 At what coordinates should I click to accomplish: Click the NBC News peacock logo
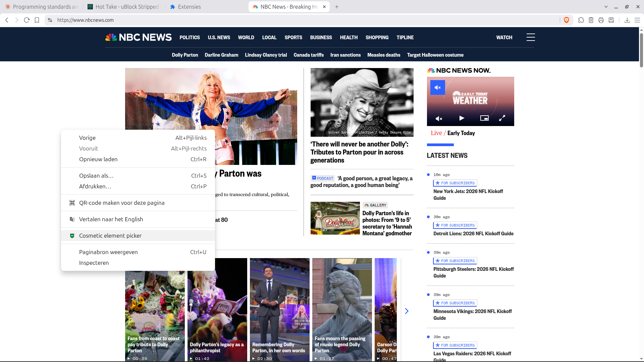coord(138,37)
